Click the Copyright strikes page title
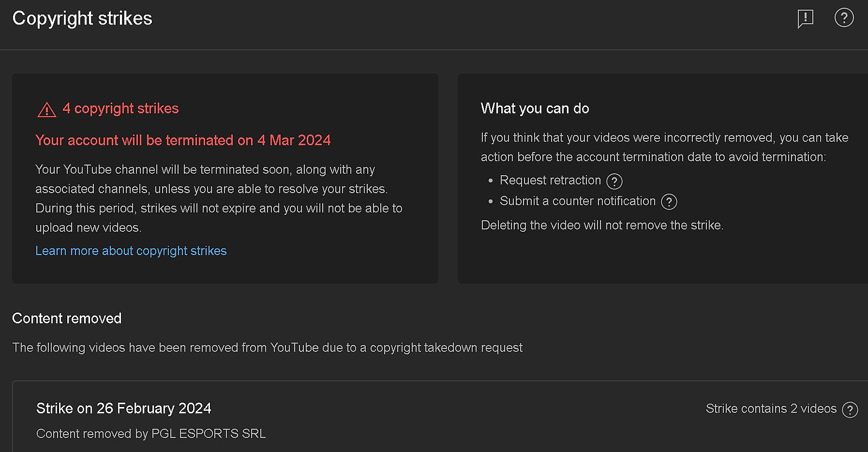The image size is (868, 452). (82, 18)
